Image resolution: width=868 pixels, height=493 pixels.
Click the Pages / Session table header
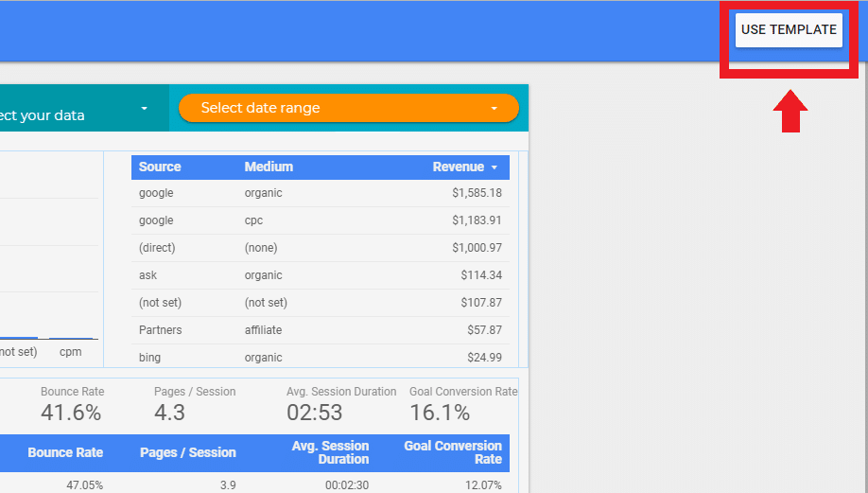click(x=187, y=452)
